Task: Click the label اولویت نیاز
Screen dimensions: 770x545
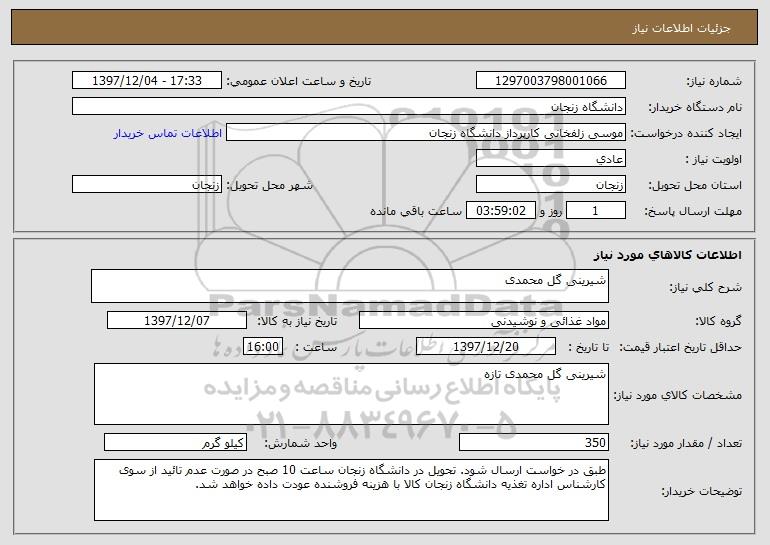Action: (x=714, y=160)
